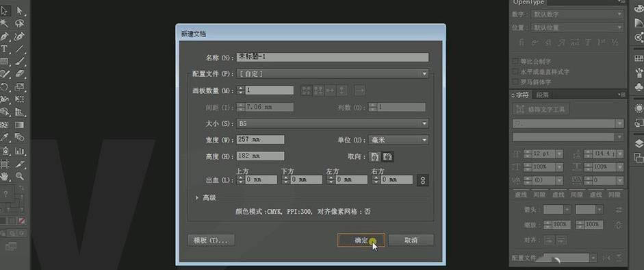Select the Rotate tool
The height and width of the screenshot is (270, 644).
click(5, 87)
